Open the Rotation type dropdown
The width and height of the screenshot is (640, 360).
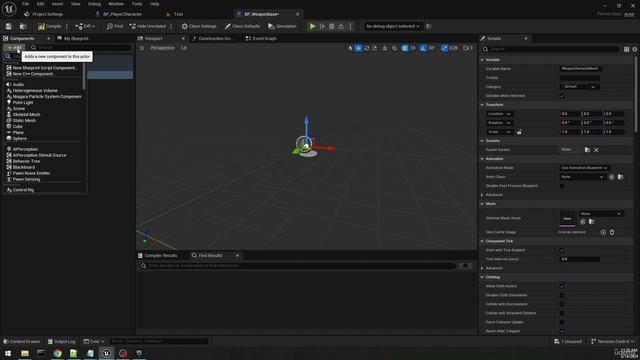[x=499, y=123]
